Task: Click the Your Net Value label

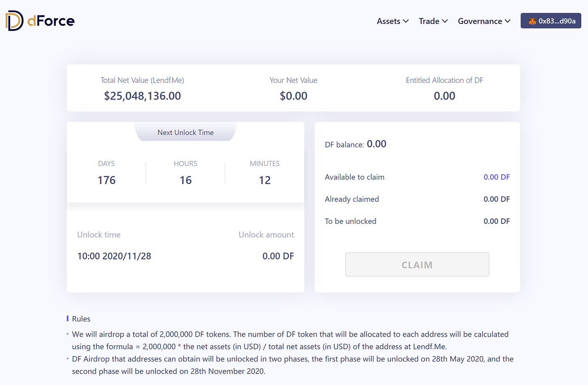Action: pyautogui.click(x=294, y=80)
